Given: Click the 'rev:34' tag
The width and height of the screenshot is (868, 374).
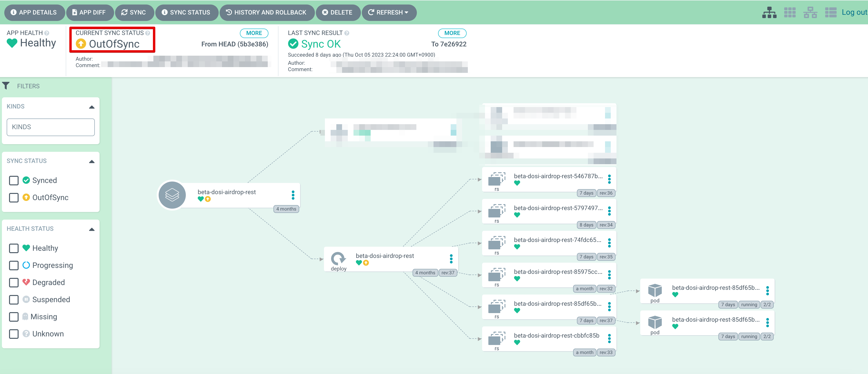Looking at the screenshot, I should (606, 225).
